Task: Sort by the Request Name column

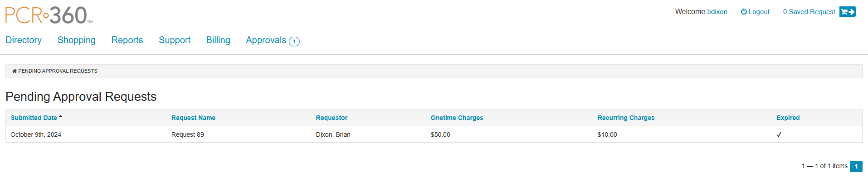Action: (193, 118)
